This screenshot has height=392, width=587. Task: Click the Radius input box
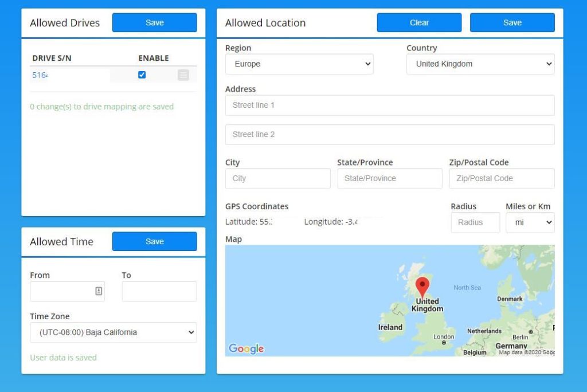475,222
